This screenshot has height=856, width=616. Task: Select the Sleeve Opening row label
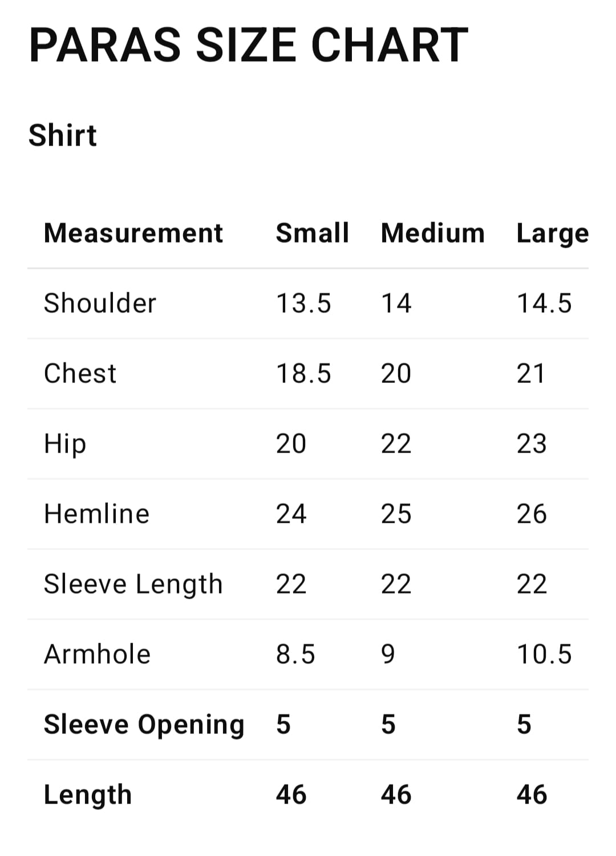(x=144, y=725)
